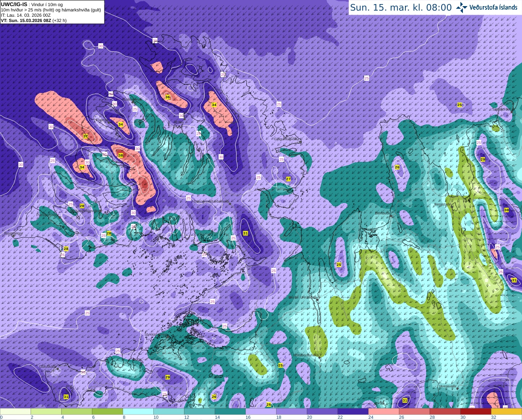Viewport: 522px width, 420px height.
Task: Select the light green 2–4 legend swatch
Action: pyautogui.click(x=46, y=411)
